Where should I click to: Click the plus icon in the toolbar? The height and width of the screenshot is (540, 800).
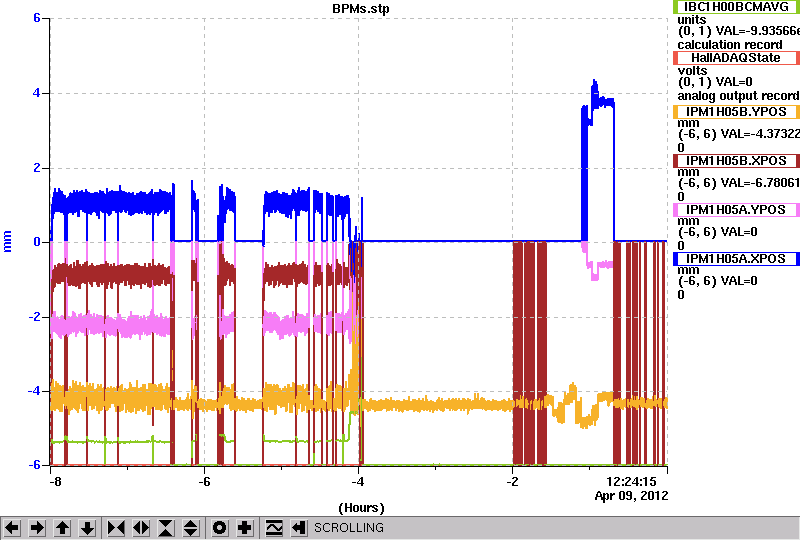pos(245,528)
